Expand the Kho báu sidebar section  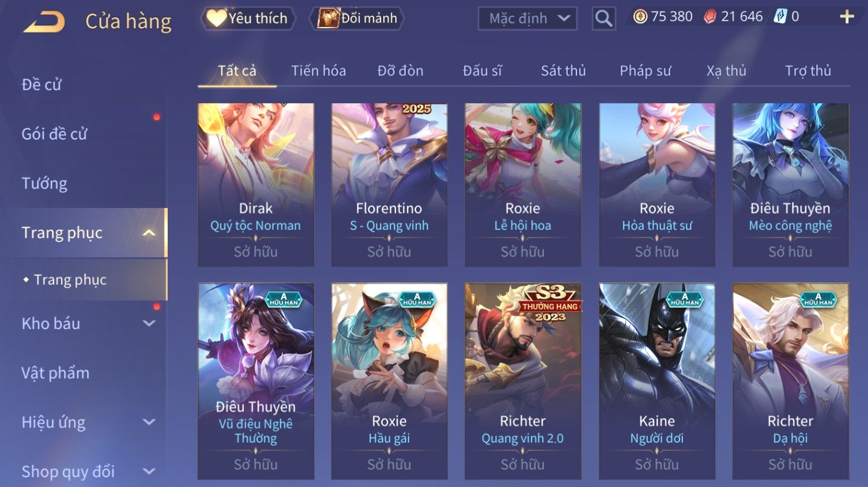point(149,323)
